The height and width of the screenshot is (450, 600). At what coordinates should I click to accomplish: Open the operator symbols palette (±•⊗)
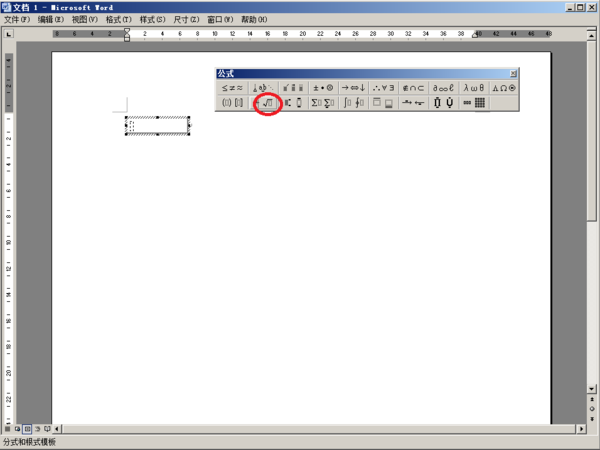click(x=323, y=88)
